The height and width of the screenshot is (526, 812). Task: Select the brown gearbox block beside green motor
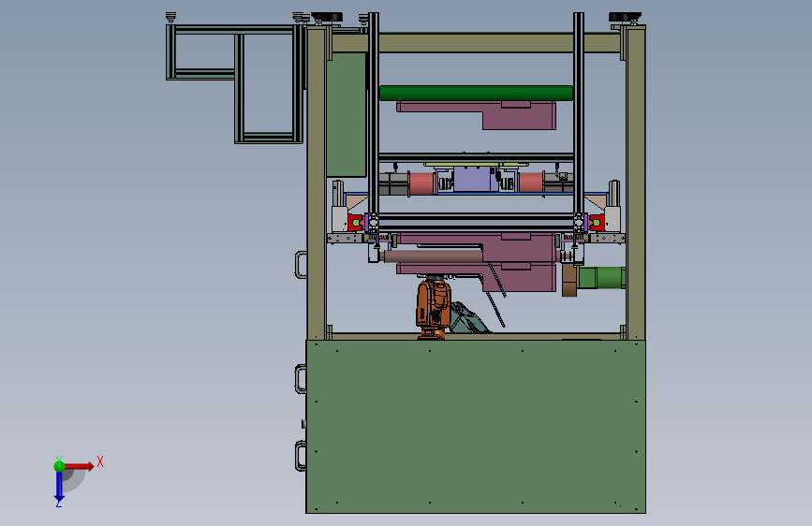(x=569, y=280)
